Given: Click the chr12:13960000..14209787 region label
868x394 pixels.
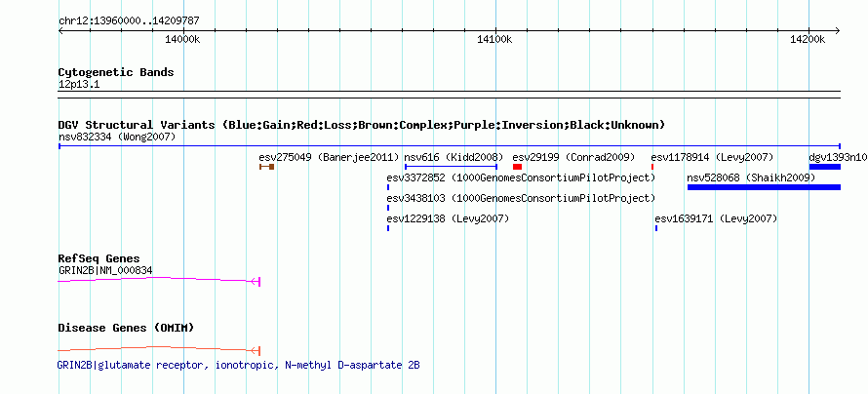Looking at the screenshot, I should [129, 21].
